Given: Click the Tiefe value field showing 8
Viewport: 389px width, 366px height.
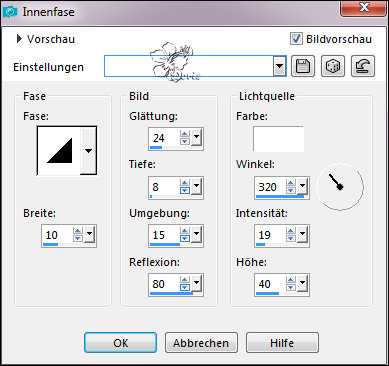Looking at the screenshot, I should [x=164, y=187].
